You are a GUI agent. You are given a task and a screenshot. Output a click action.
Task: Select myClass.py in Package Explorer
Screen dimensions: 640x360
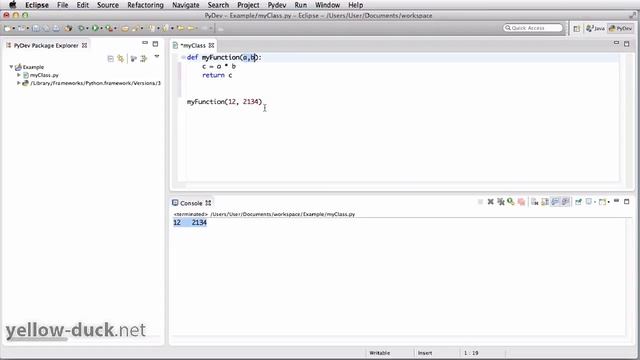click(x=44, y=75)
